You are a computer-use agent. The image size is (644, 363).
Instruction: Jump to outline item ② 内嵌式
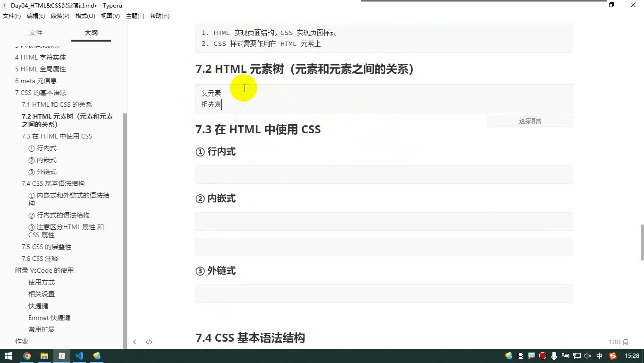point(42,160)
